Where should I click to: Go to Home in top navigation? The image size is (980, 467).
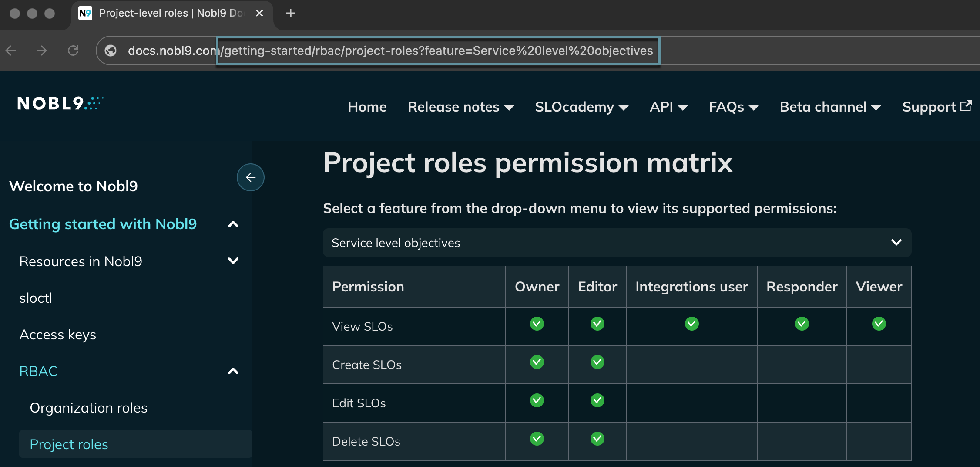[367, 107]
